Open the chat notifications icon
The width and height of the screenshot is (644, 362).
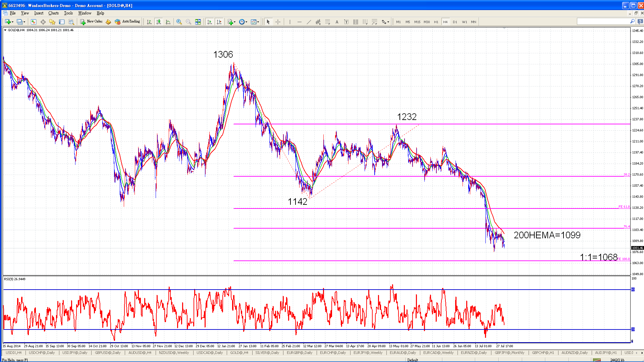[x=640, y=21]
